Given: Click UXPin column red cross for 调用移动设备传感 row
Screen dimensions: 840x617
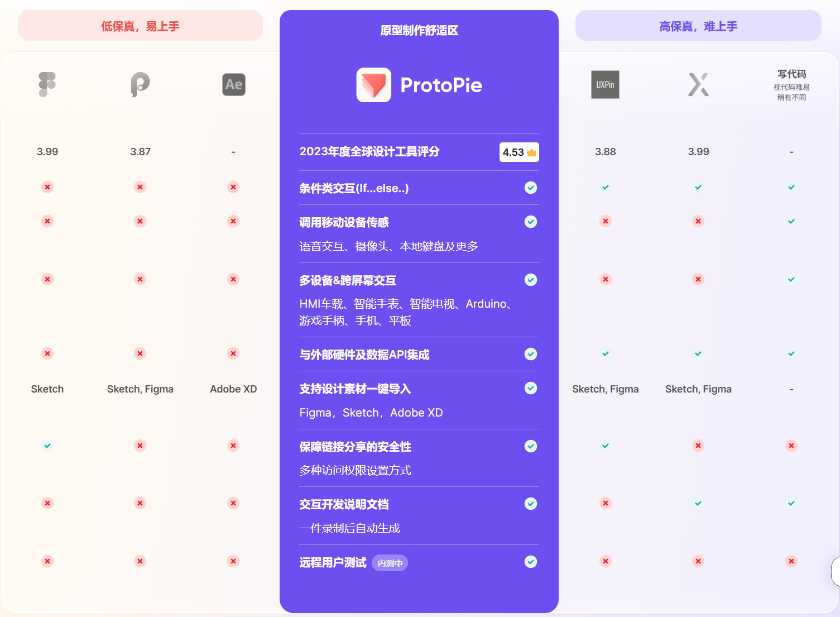Looking at the screenshot, I should (x=606, y=221).
